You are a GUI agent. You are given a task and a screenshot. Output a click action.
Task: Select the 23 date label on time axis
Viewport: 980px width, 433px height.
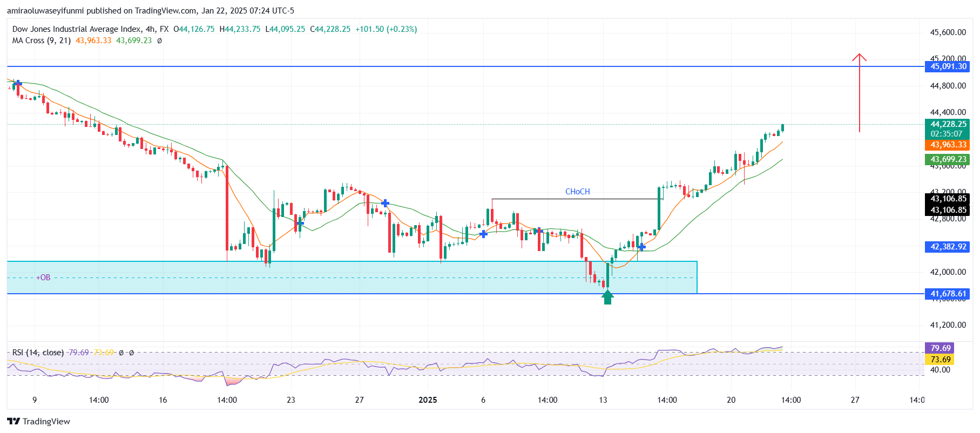pyautogui.click(x=291, y=400)
